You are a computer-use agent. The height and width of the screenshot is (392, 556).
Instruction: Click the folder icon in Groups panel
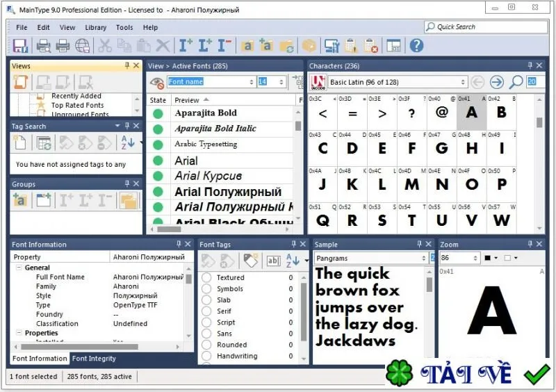[129, 201]
